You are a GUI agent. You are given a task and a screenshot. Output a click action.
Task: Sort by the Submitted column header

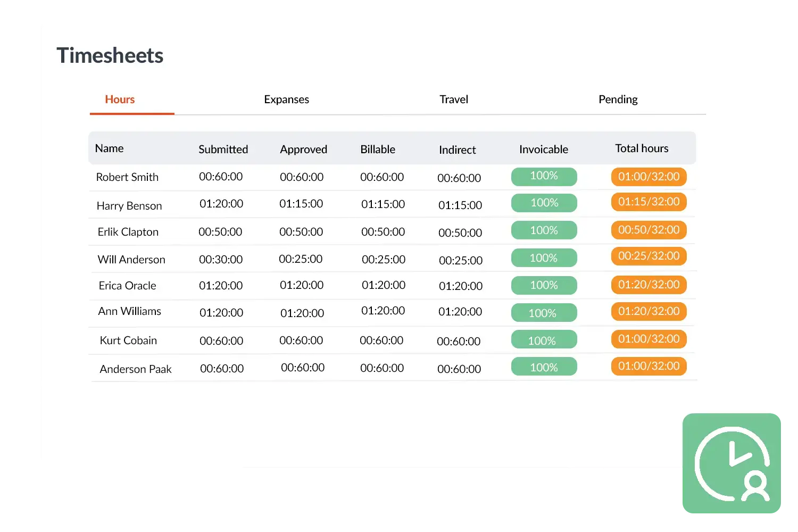coord(223,149)
